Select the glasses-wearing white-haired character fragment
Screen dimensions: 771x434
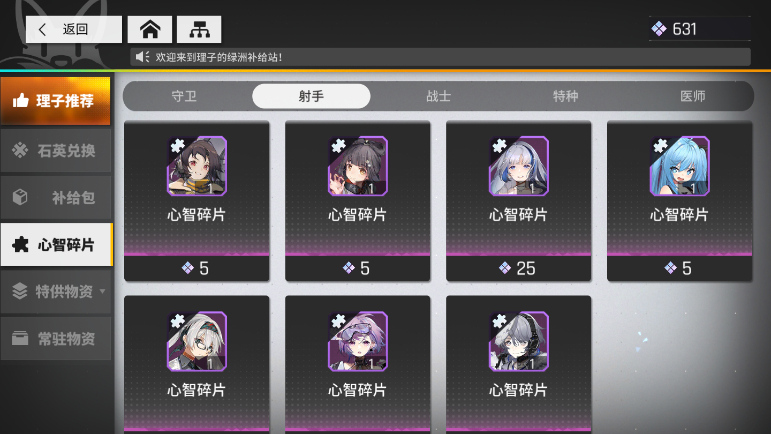pyautogui.click(x=197, y=341)
